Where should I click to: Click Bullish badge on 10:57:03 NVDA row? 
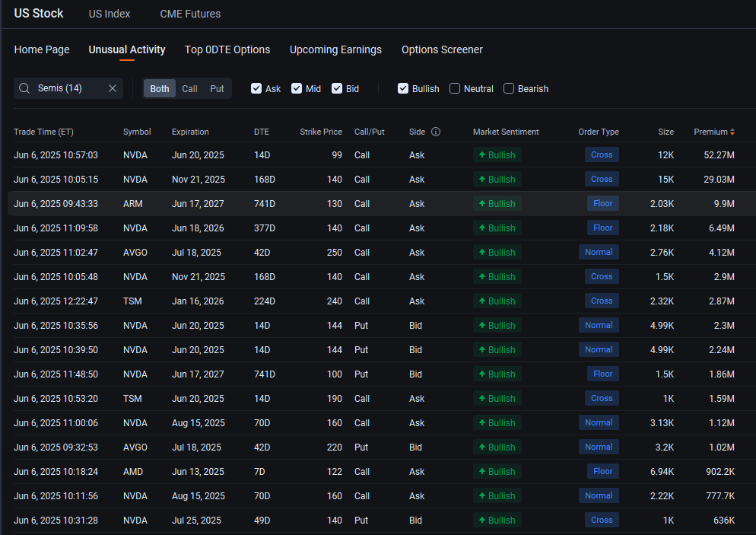[497, 154]
